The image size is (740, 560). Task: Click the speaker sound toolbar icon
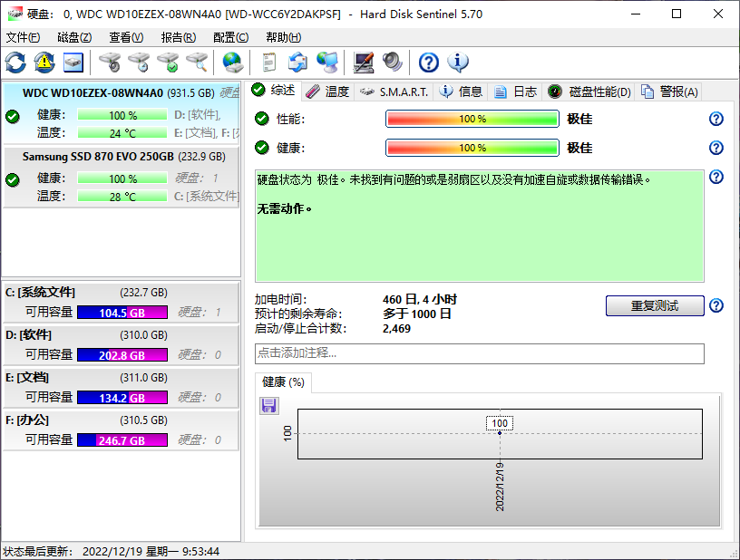(x=392, y=63)
